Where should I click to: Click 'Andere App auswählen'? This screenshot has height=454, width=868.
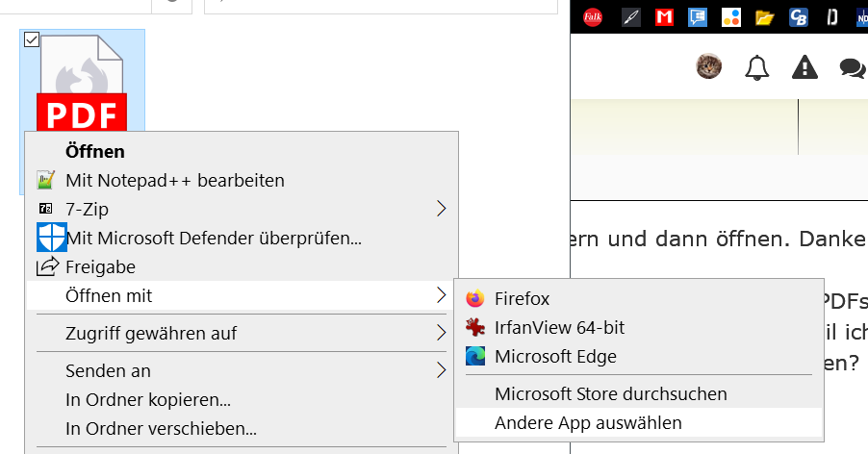tap(588, 422)
